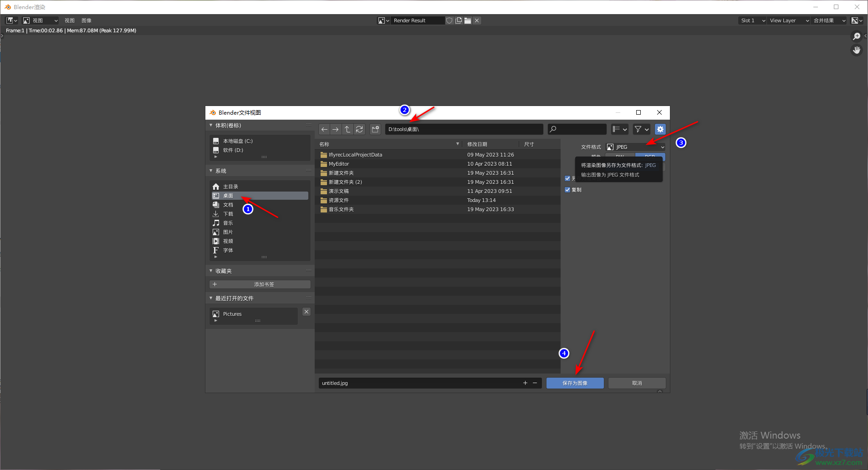Viewport: 868px width, 470px height.
Task: Open Slot 1 dropdown
Action: [752, 20]
